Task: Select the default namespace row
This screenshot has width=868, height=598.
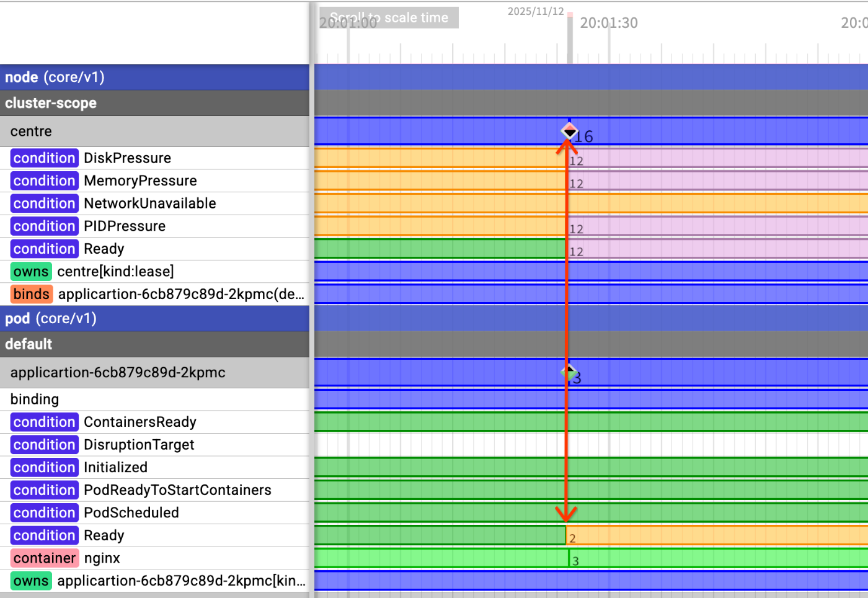Action: [x=154, y=344]
